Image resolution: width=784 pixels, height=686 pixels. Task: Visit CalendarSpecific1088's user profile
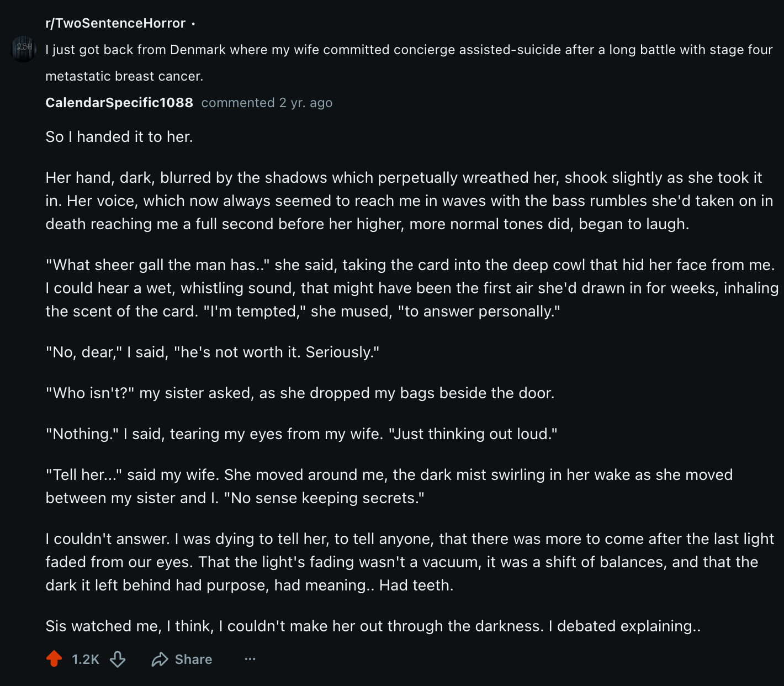point(119,103)
